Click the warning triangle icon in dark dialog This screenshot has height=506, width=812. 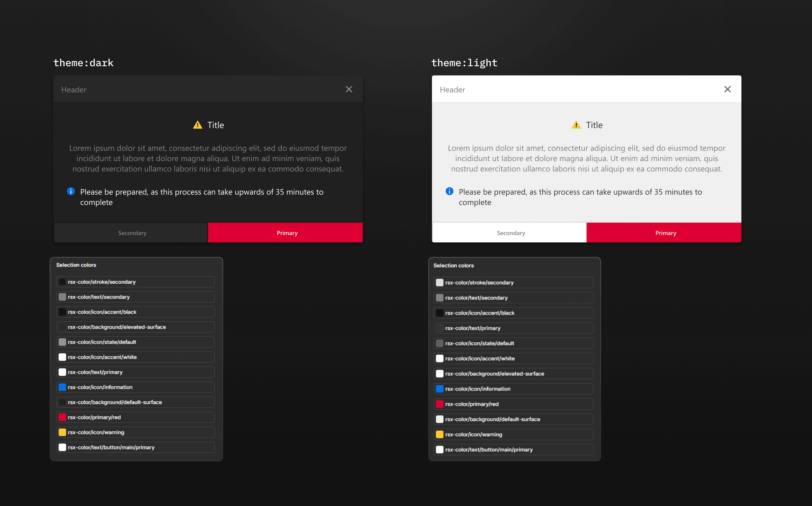tap(197, 125)
